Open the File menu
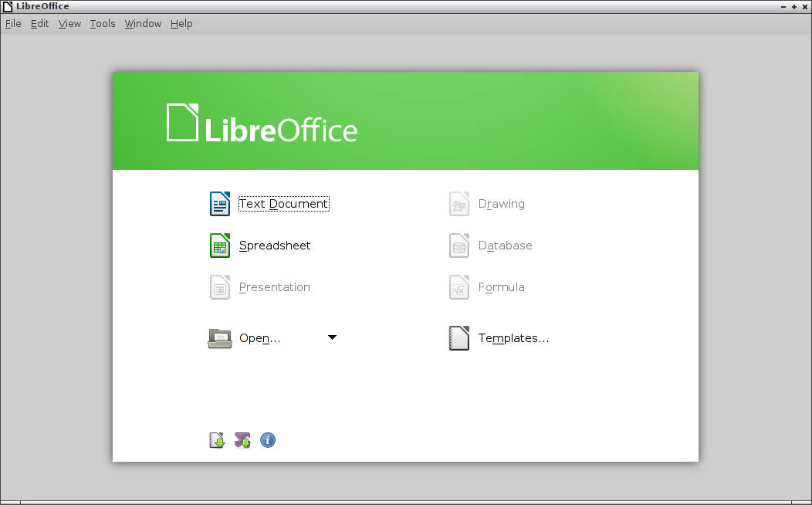Image resolution: width=812 pixels, height=505 pixels. click(13, 24)
